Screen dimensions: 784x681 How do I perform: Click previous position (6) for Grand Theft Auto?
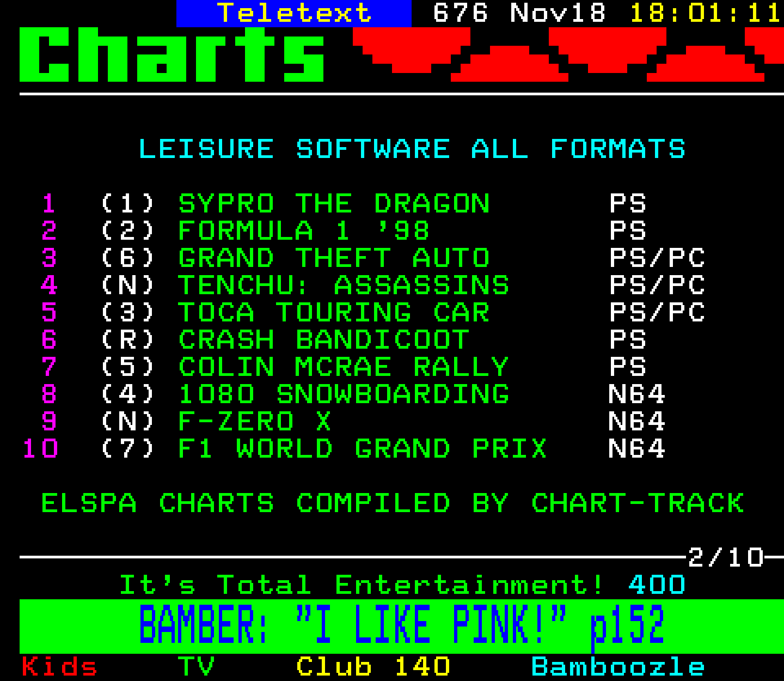coord(128,258)
